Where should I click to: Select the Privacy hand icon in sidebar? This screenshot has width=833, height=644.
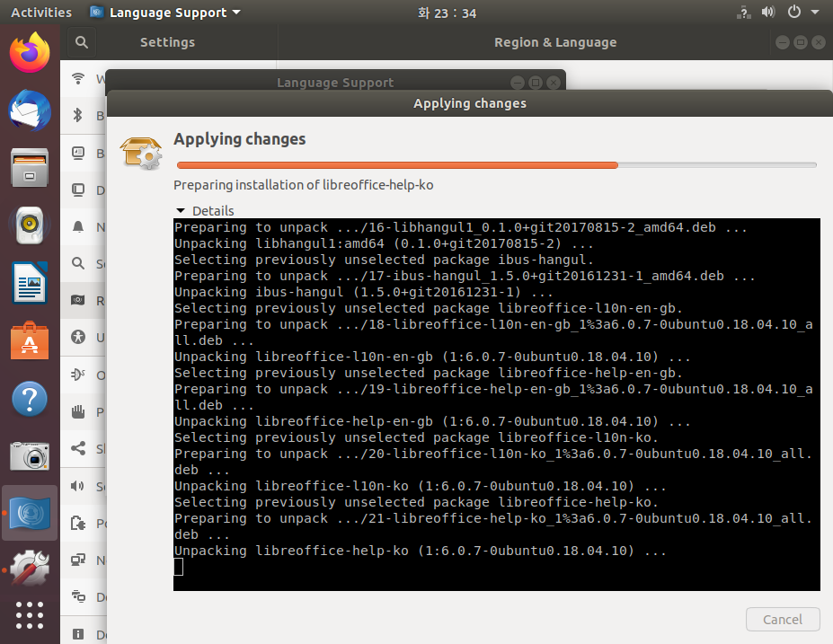(78, 411)
